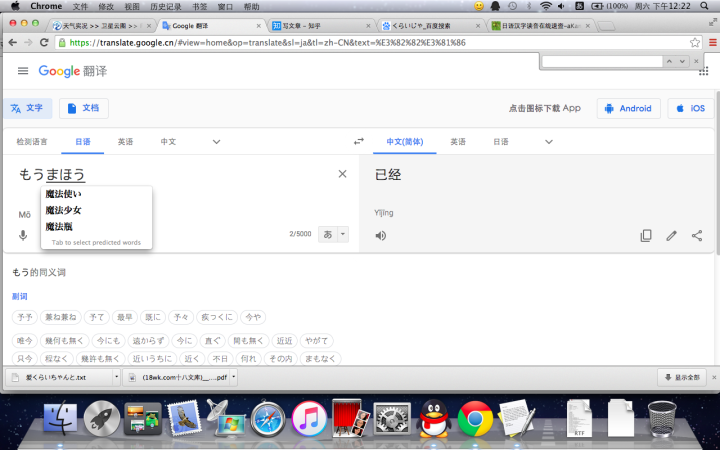Start voice input with microphone icon
The image size is (720, 450).
click(x=22, y=235)
